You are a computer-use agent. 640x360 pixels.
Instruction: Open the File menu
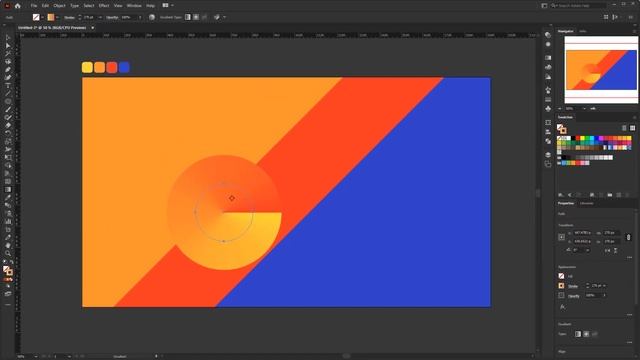(x=34, y=6)
